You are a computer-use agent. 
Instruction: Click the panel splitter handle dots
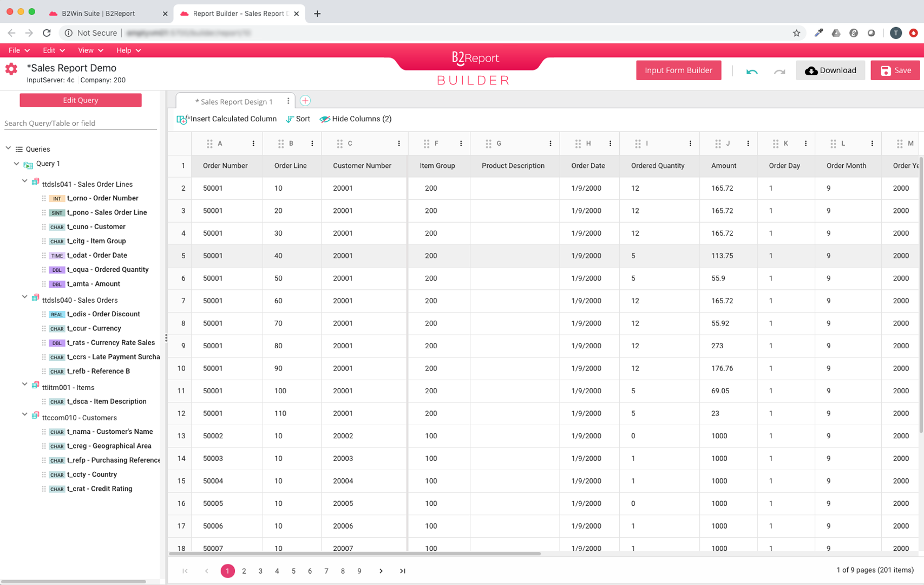pyautogui.click(x=166, y=338)
